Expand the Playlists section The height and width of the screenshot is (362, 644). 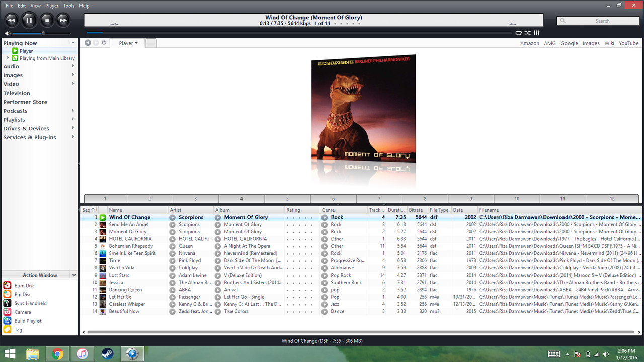tap(73, 119)
